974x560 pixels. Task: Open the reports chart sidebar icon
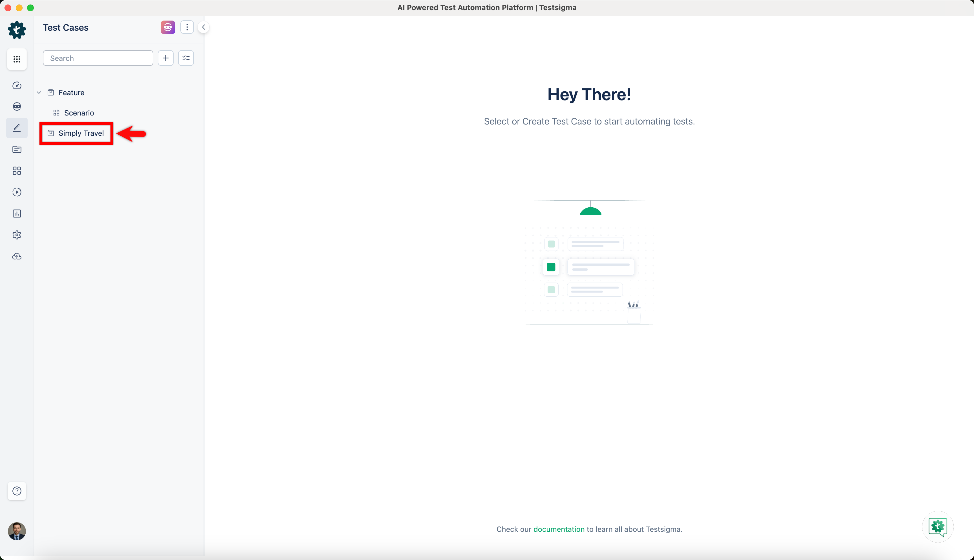tap(17, 214)
